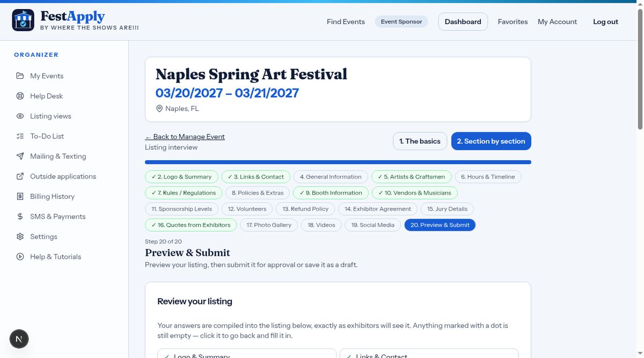Click the round N badge at bottom left
This screenshot has height=358, width=644.
coord(19,339)
